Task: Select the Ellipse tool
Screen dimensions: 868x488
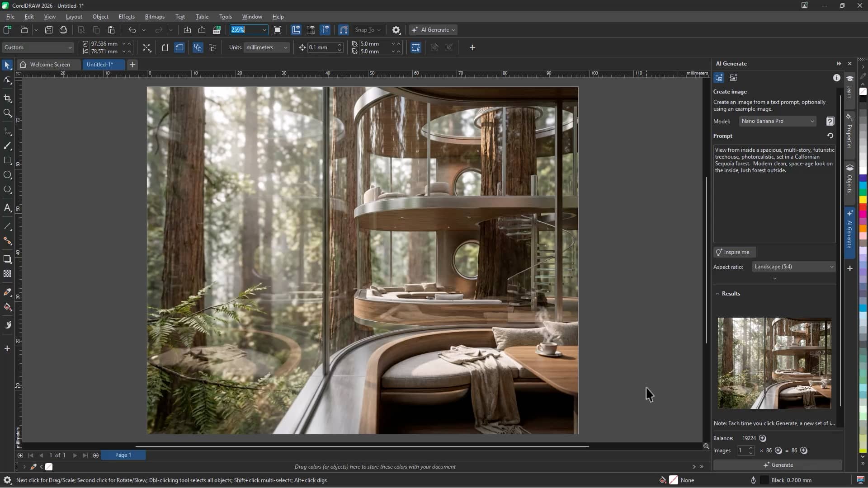Action: [7, 175]
